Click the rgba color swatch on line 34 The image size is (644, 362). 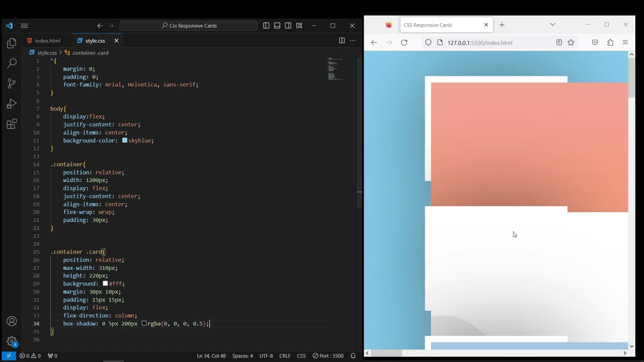(144, 323)
